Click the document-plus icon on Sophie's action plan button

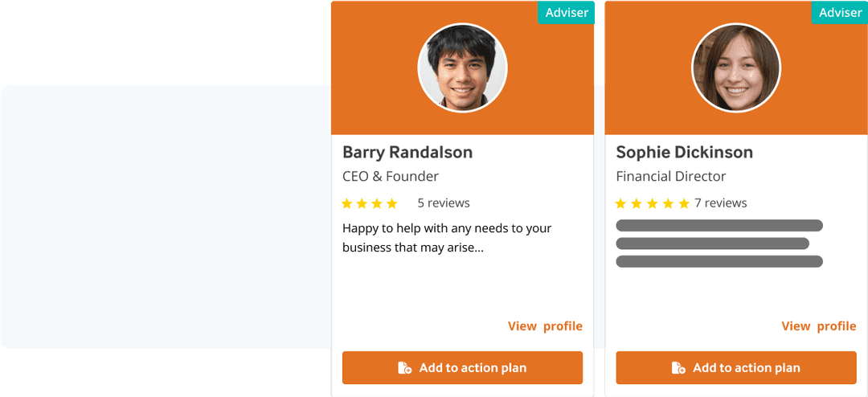678,368
